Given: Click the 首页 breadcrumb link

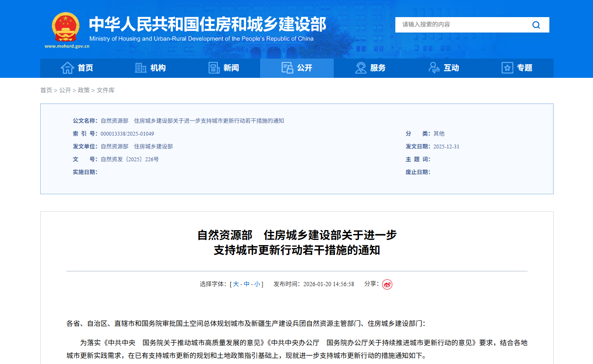Looking at the screenshot, I should (46, 90).
